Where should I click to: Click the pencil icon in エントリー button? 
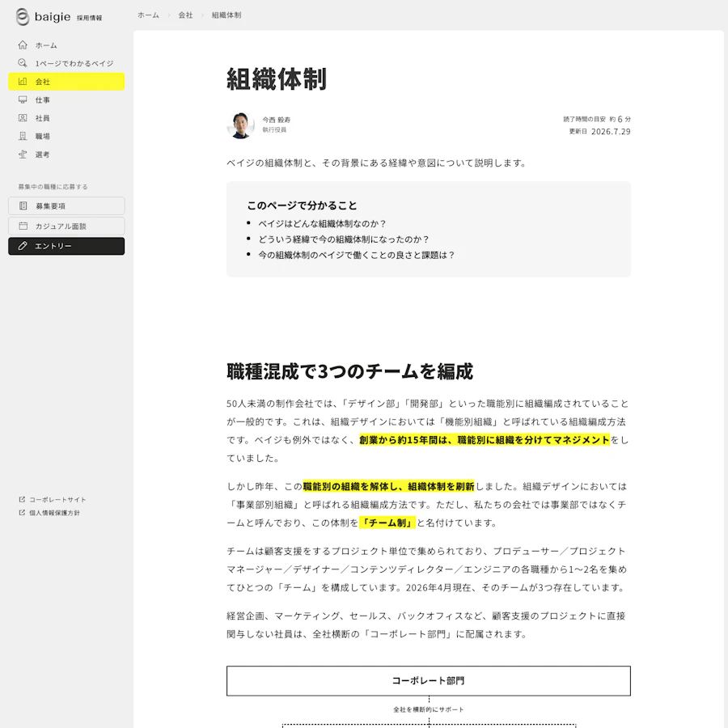tap(23, 246)
